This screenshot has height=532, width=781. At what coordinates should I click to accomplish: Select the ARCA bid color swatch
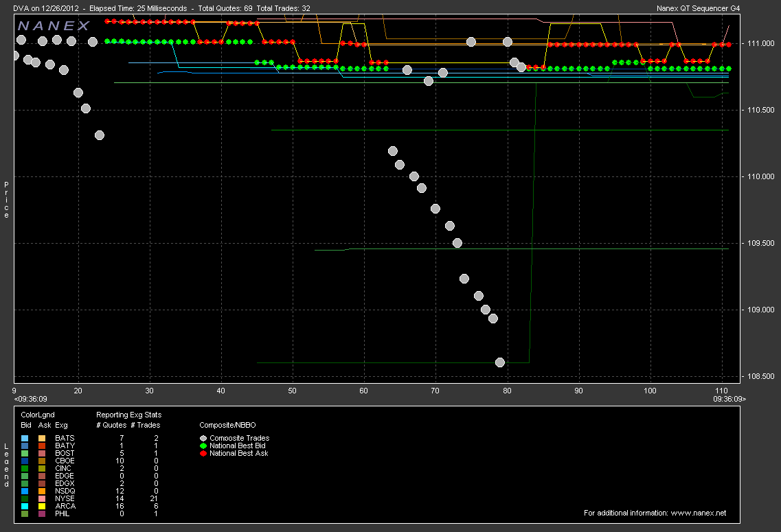[25, 506]
